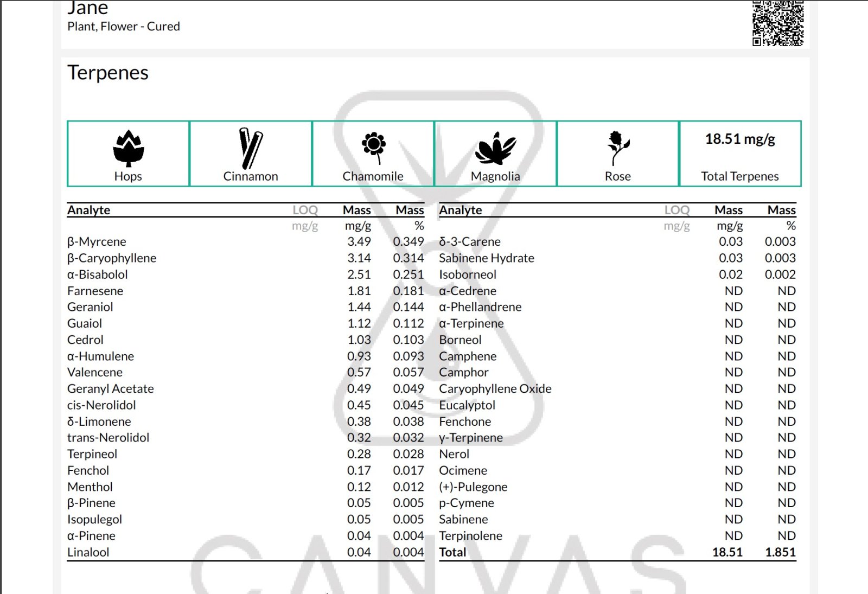868x594 pixels.
Task: Select the Cedrol analyte name
Action: coord(85,340)
